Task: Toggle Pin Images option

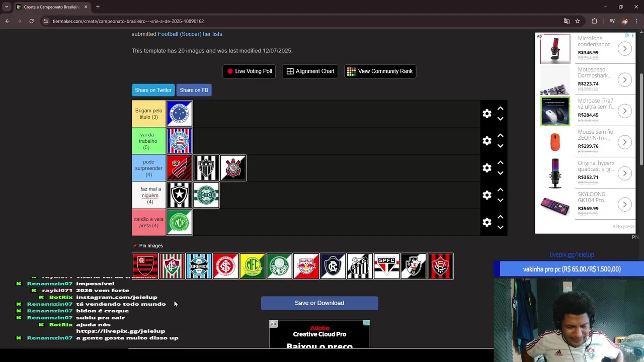Action: pos(147,246)
